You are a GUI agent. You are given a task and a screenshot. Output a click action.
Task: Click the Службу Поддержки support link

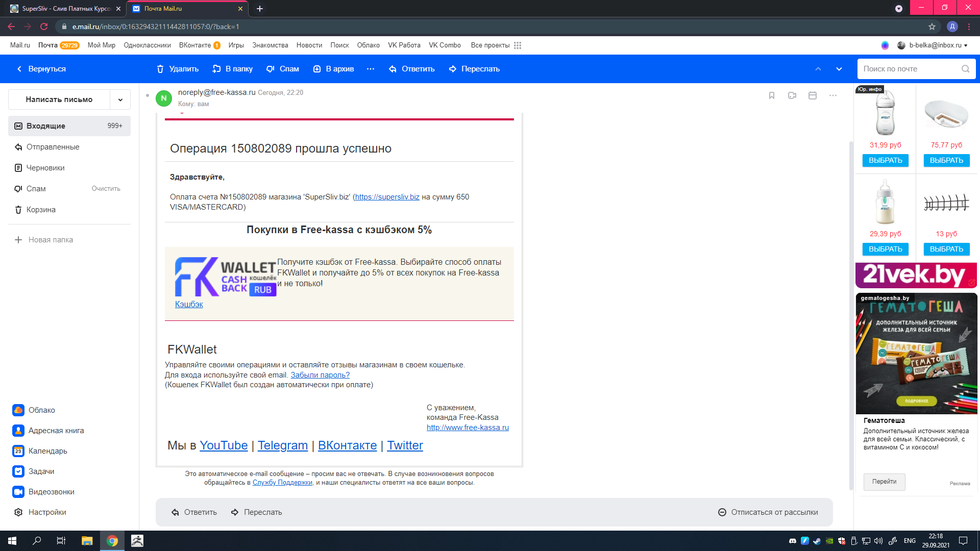click(x=282, y=483)
